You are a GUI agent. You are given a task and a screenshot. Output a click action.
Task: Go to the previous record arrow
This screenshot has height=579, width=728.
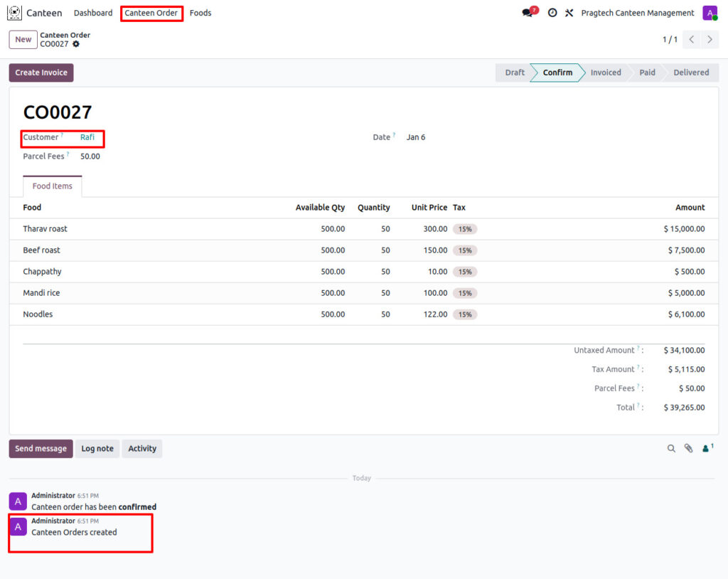[x=692, y=39]
